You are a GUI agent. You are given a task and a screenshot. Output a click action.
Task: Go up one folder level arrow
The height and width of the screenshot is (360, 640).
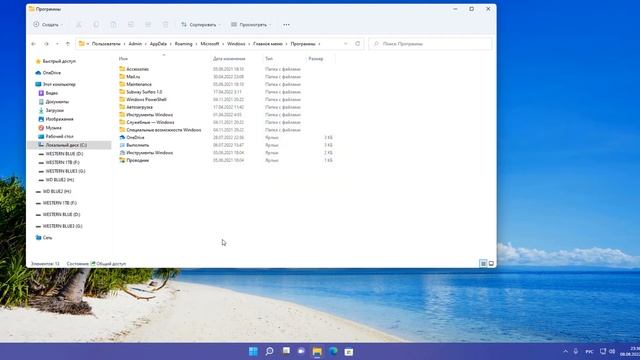click(68, 44)
